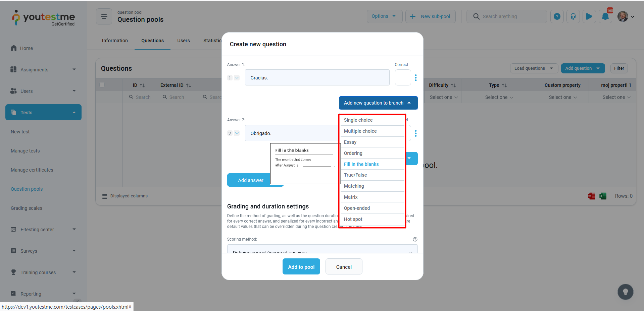
Task: Choose Matching from question type menu
Action: 372,186
